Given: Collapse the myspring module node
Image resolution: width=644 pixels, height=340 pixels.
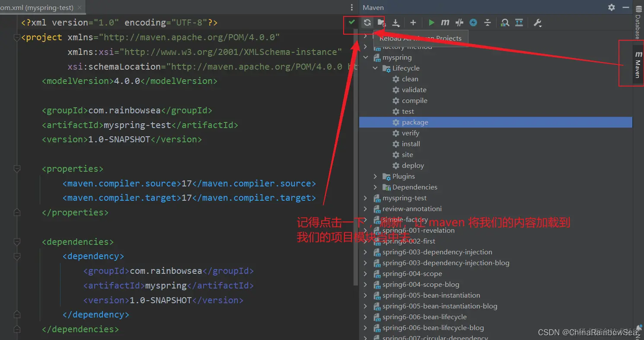Looking at the screenshot, I should point(366,57).
